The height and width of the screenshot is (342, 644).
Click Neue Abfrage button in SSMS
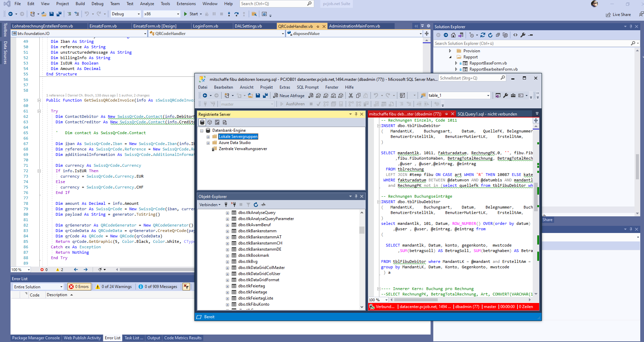pyautogui.click(x=288, y=95)
